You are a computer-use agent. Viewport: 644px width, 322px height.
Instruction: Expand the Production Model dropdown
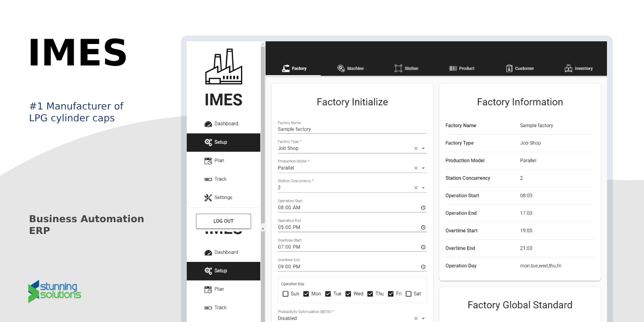click(423, 167)
